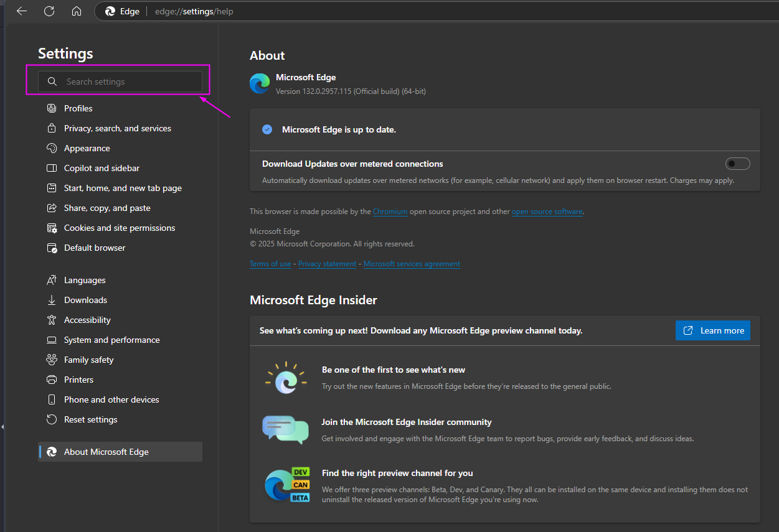Open Cookies and site permissions section
The image size is (779, 532).
tap(120, 228)
